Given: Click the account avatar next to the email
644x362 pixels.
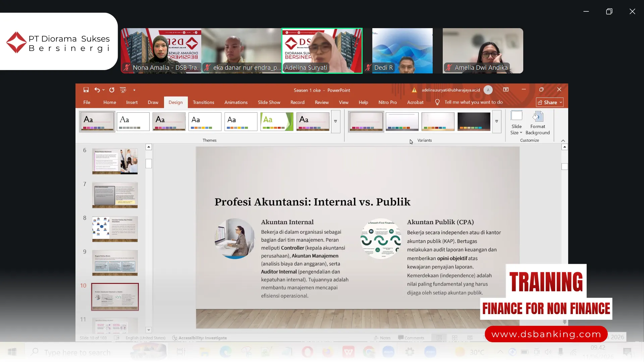Looking at the screenshot, I should pos(488,90).
